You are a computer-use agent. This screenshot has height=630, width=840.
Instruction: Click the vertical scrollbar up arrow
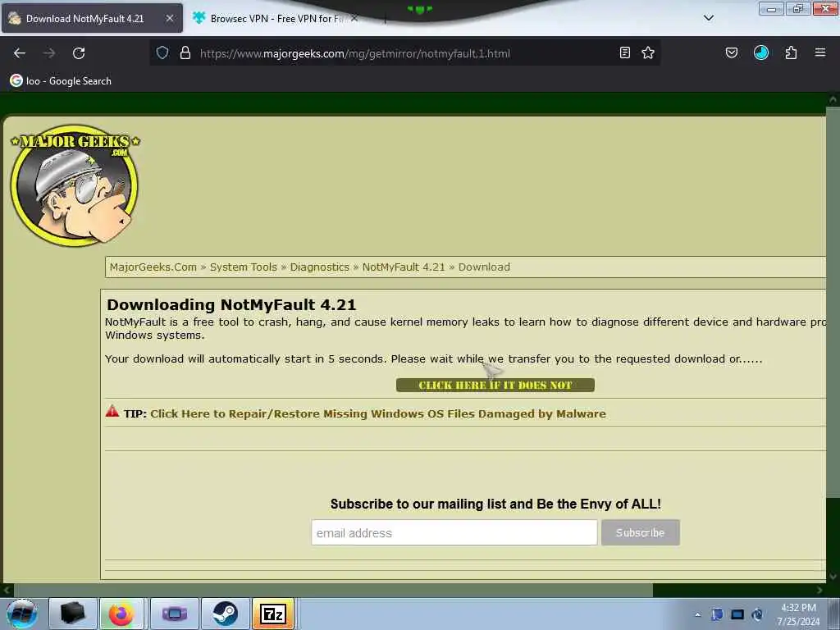833,100
